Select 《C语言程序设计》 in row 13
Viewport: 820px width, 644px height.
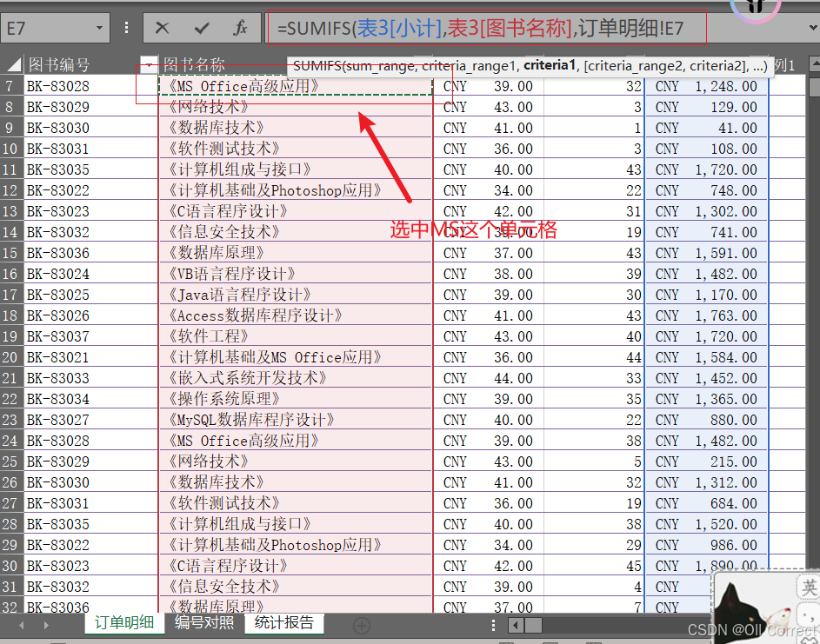pyautogui.click(x=296, y=210)
